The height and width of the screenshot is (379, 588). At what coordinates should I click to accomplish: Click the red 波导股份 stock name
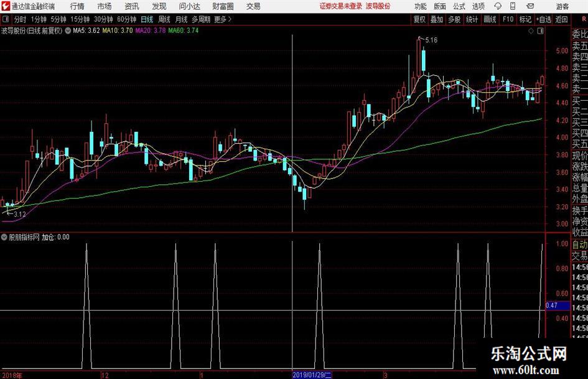378,6
